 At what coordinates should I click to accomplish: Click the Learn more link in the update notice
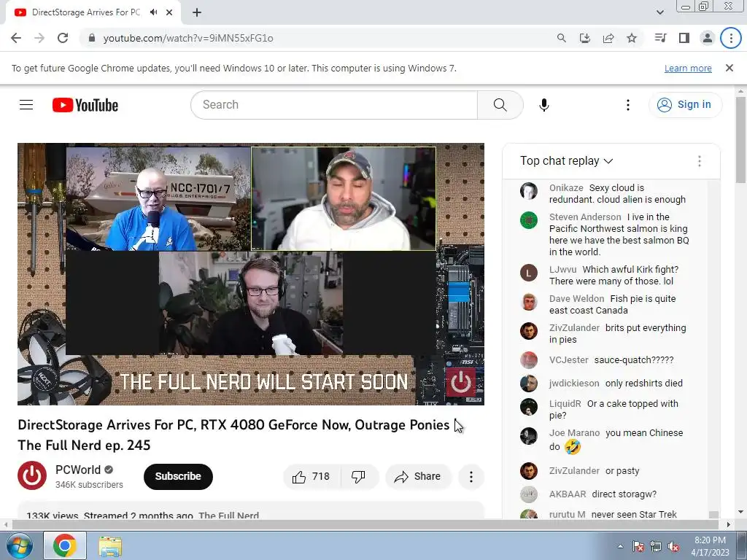pyautogui.click(x=688, y=68)
